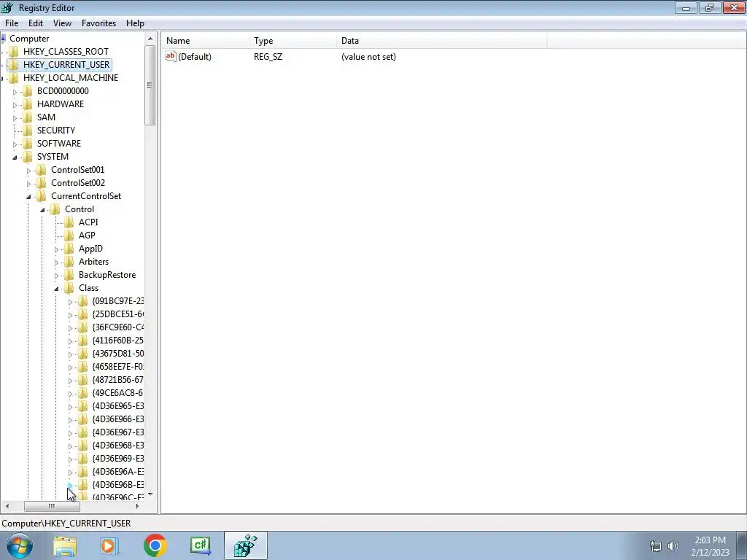
Task: Open the Edit menu
Action: (x=35, y=23)
